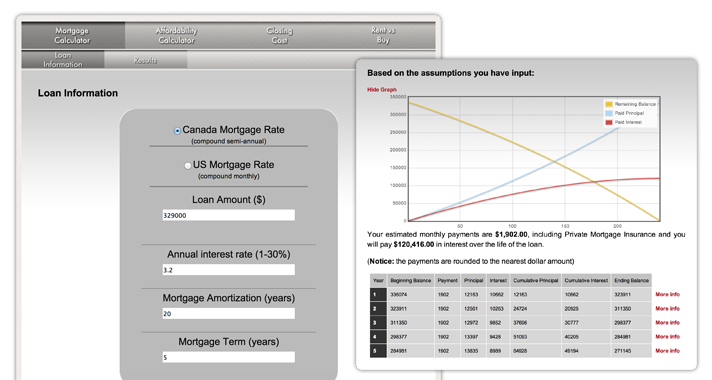Open the Mortgage Calculator tab
The width and height of the screenshot is (712, 380).
click(73, 35)
